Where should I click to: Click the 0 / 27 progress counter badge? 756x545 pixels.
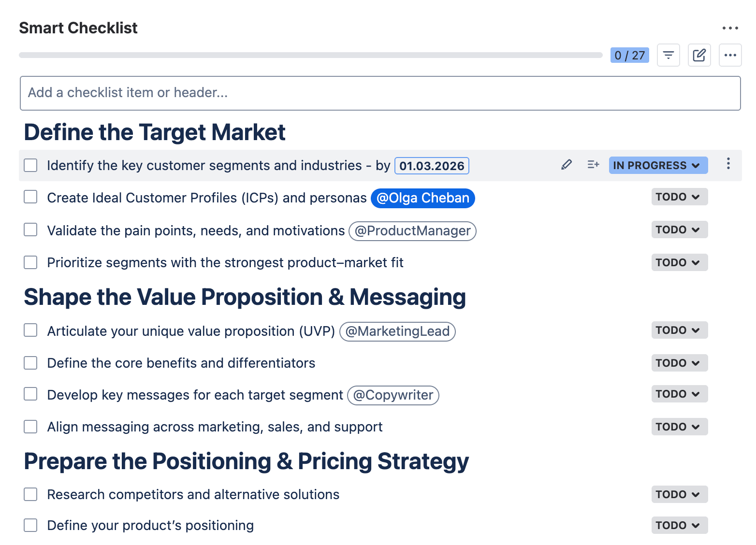click(x=629, y=55)
